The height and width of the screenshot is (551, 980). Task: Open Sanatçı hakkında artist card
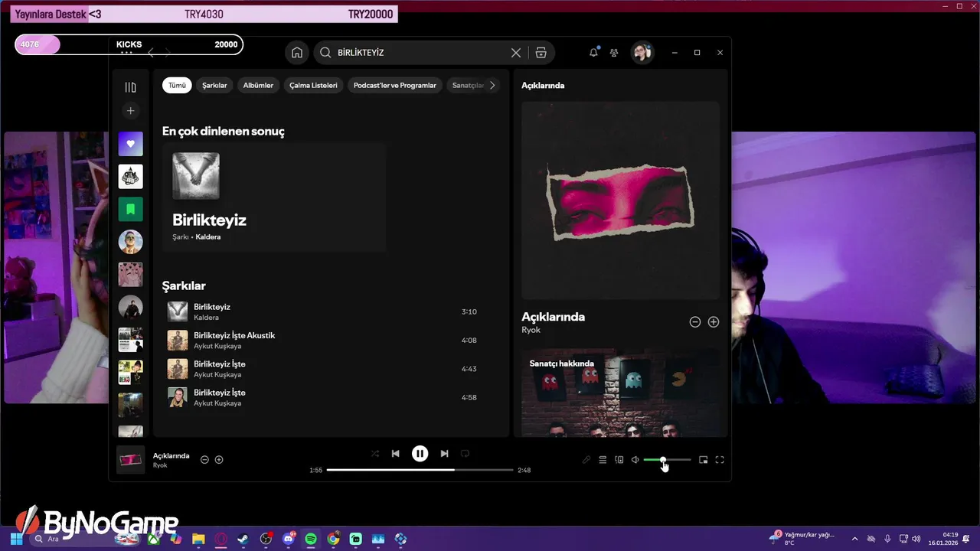tap(620, 393)
